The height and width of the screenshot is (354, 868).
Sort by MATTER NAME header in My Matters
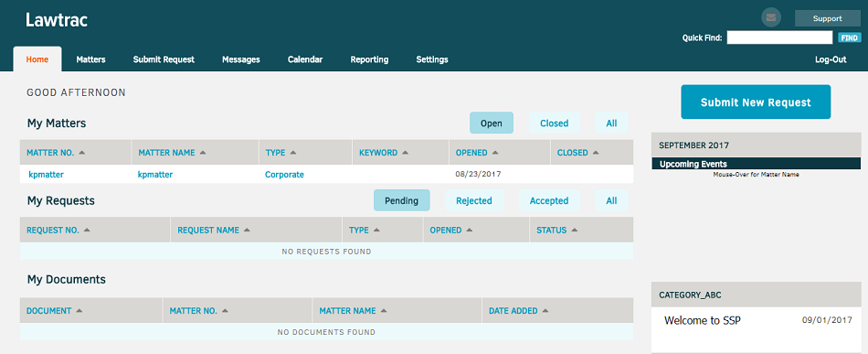click(x=166, y=153)
